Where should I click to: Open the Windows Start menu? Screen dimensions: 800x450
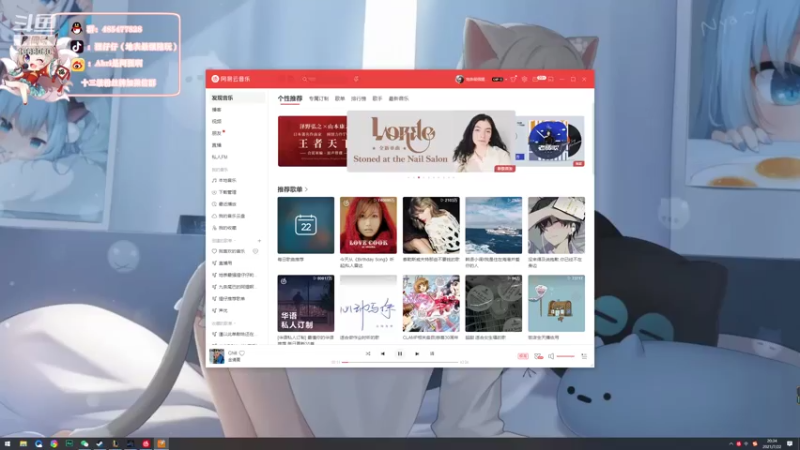click(x=7, y=444)
